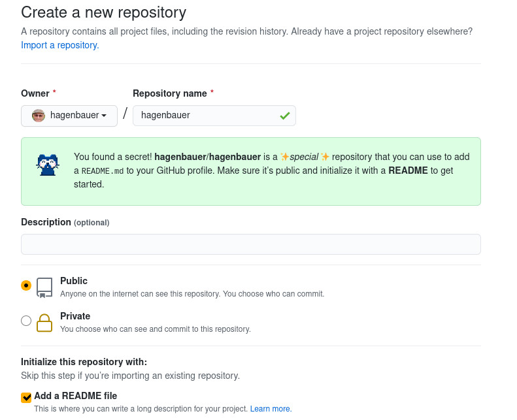Viewport: 517px width, 420px height.
Task: Open the Learn more link about README
Action: point(271,409)
